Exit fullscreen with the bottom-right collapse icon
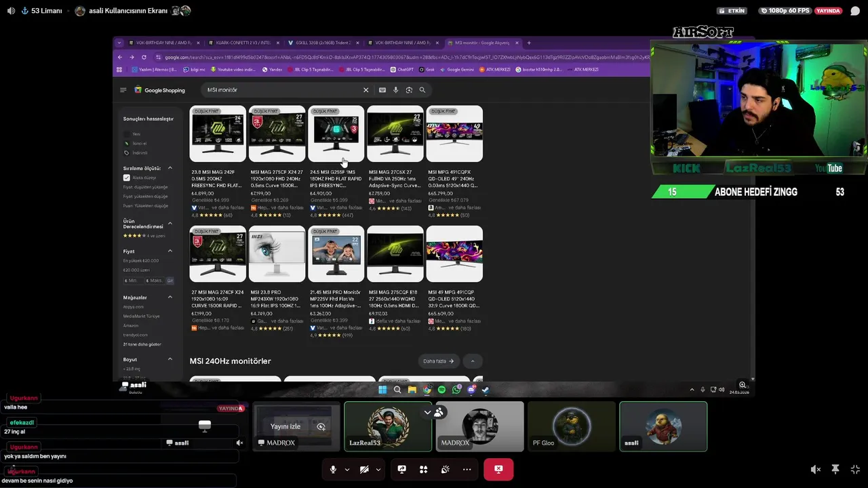The height and width of the screenshot is (488, 868). pyautogui.click(x=855, y=469)
